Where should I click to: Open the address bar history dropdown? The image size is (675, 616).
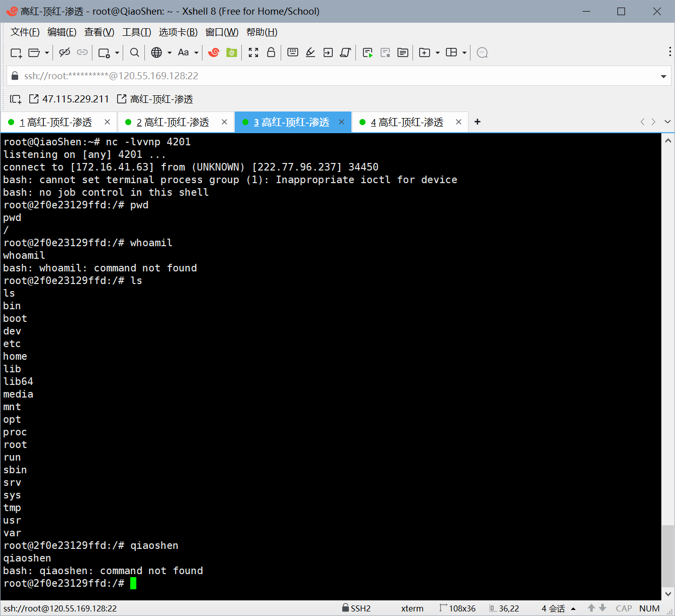(x=663, y=77)
